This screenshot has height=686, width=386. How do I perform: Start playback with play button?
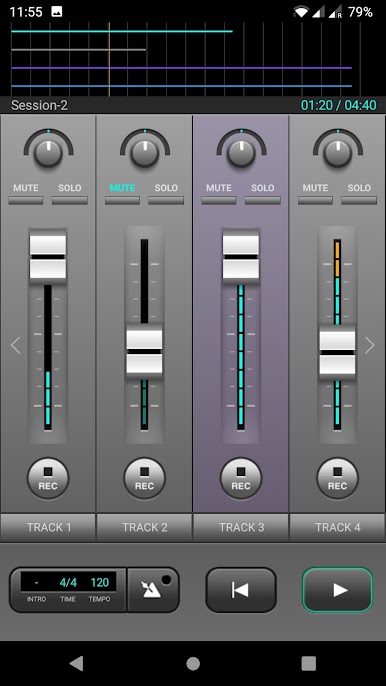click(x=337, y=590)
